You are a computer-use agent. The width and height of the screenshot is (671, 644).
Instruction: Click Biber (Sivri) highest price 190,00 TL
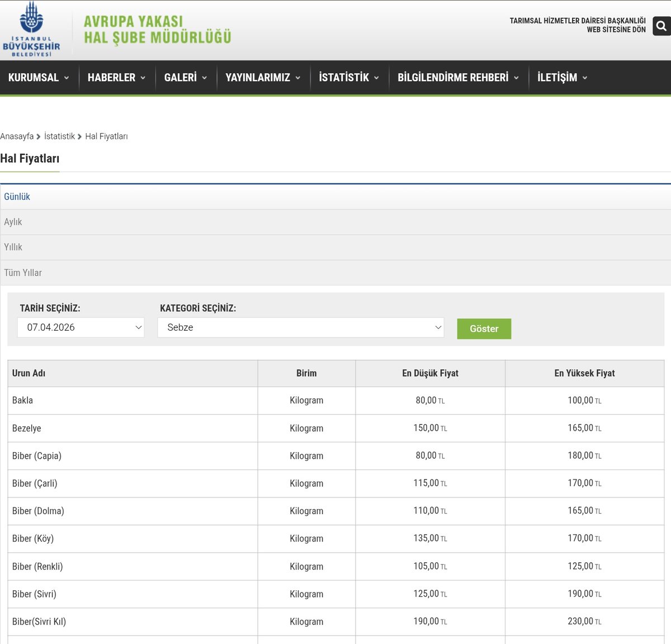pyautogui.click(x=584, y=594)
